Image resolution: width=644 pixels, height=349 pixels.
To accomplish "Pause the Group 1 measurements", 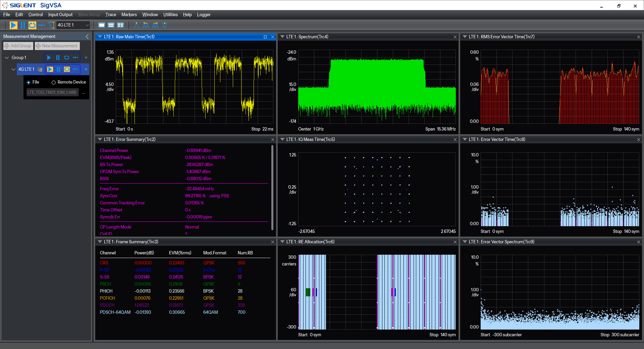I will pos(58,58).
